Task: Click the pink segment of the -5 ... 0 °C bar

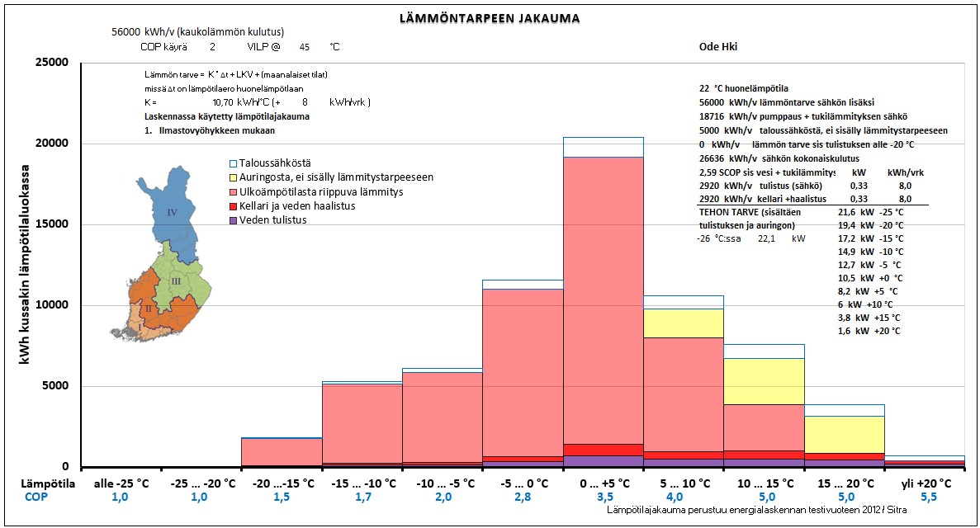Action: 523,372
